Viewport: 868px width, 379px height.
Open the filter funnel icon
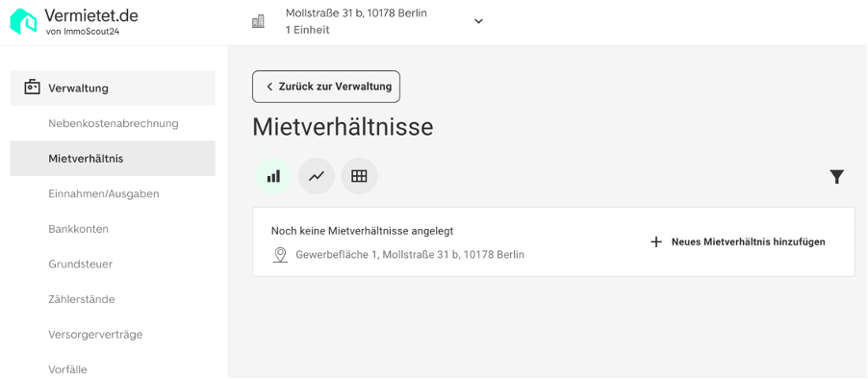click(x=837, y=177)
